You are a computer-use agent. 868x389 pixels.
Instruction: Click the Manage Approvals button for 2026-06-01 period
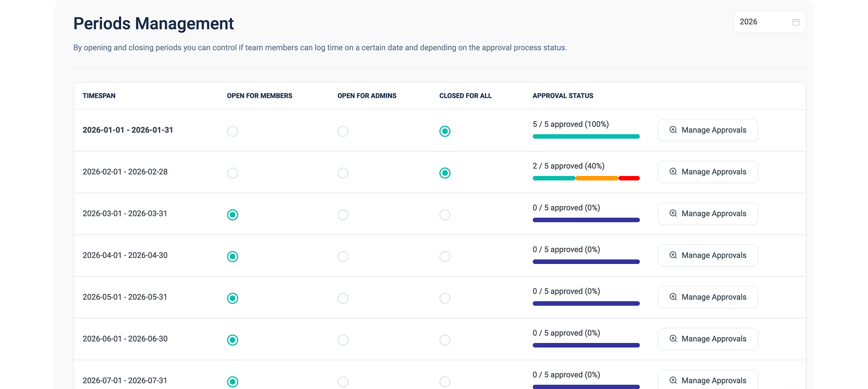pyautogui.click(x=708, y=339)
